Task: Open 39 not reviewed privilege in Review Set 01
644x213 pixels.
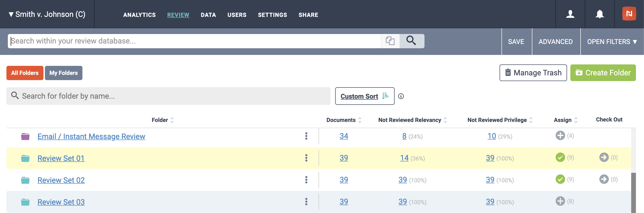Action: [x=490, y=158]
